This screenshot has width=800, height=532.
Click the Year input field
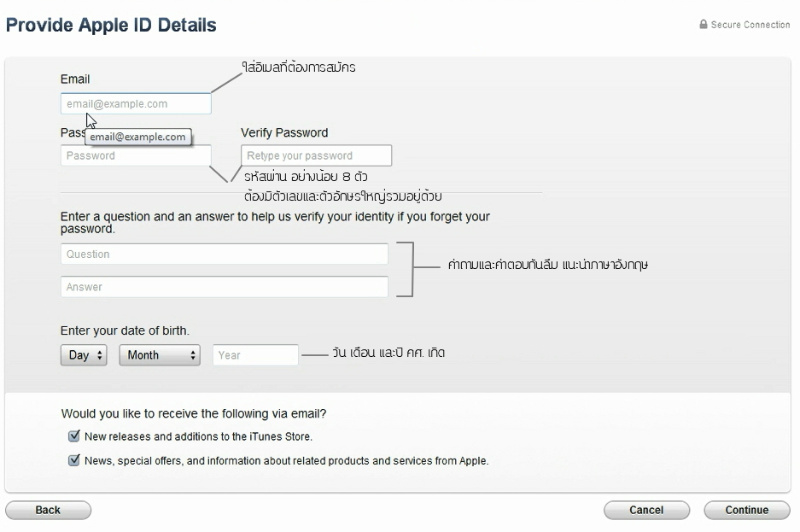pyautogui.click(x=255, y=355)
